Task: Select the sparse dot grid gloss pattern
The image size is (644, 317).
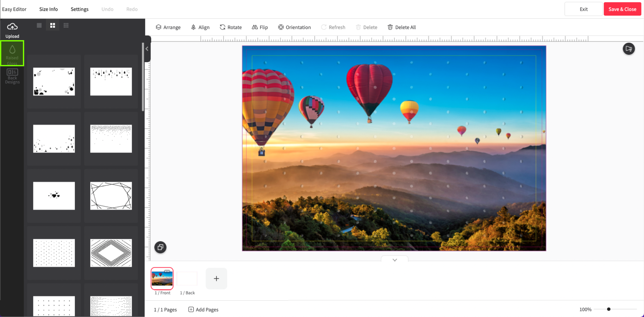Action: (x=54, y=306)
